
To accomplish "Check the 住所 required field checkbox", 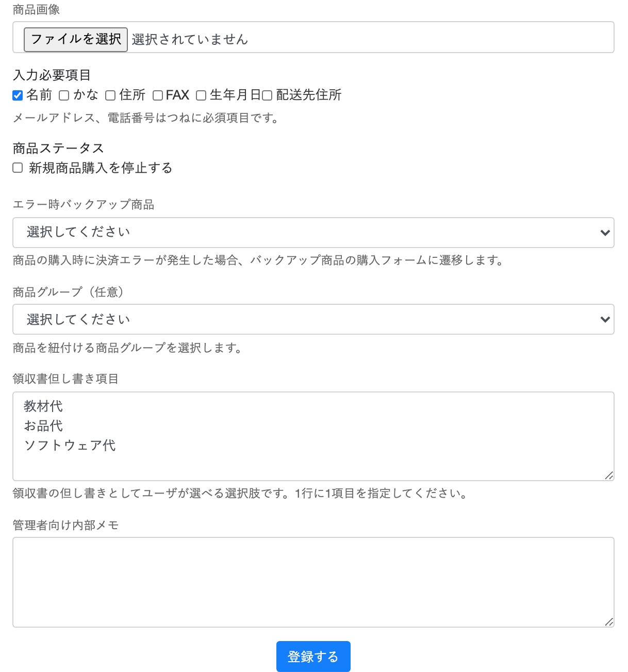I will click(110, 95).
